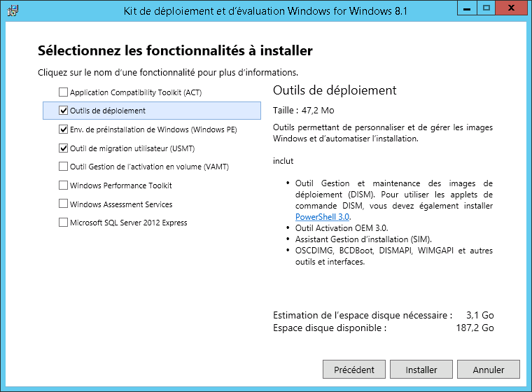The image size is (532, 392).
Task: Select Application Compatibility Toolkit (ACT) feature name
Action: pos(136,92)
